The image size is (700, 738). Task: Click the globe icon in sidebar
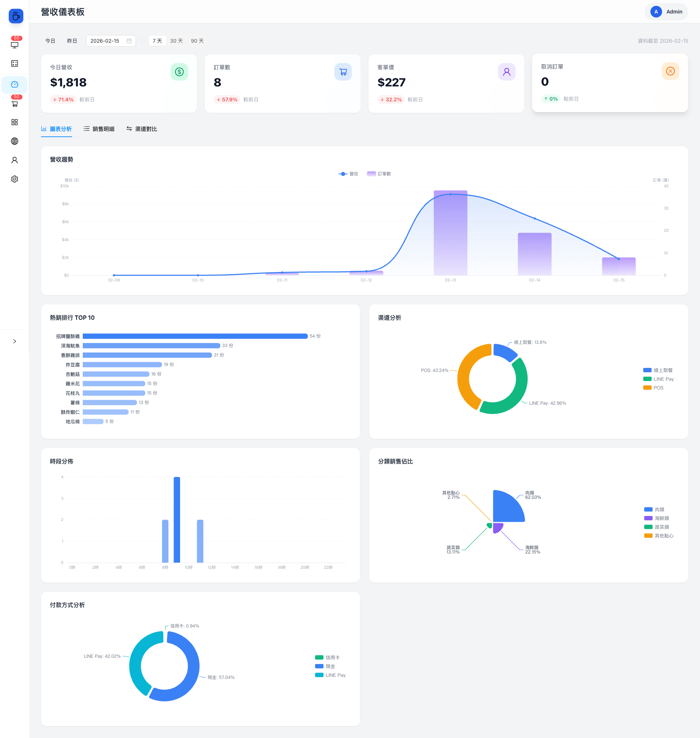[15, 141]
